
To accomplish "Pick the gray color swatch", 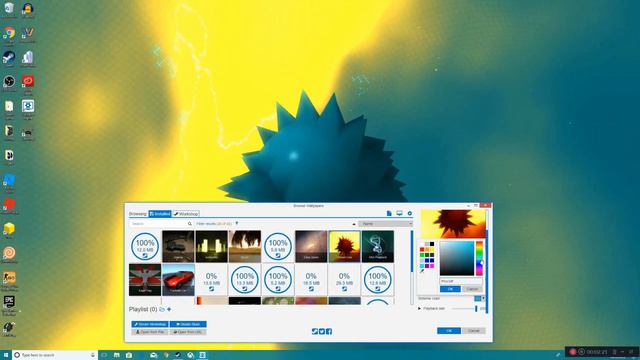I will [427, 244].
